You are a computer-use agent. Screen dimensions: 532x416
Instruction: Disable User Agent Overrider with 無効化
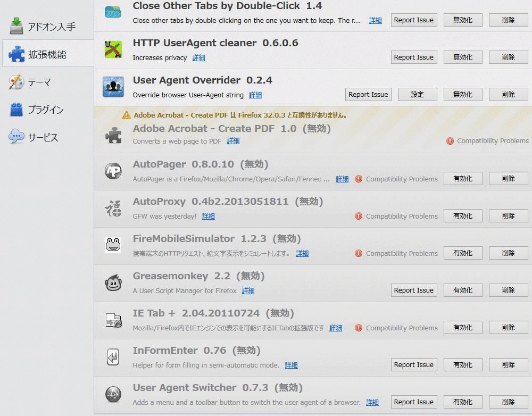click(462, 95)
